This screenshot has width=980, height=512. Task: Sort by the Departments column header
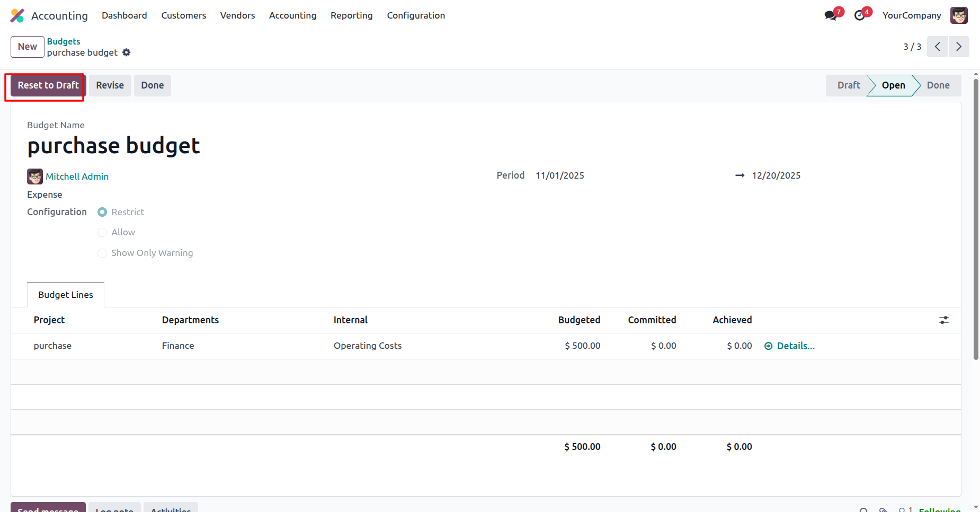pyautogui.click(x=190, y=320)
